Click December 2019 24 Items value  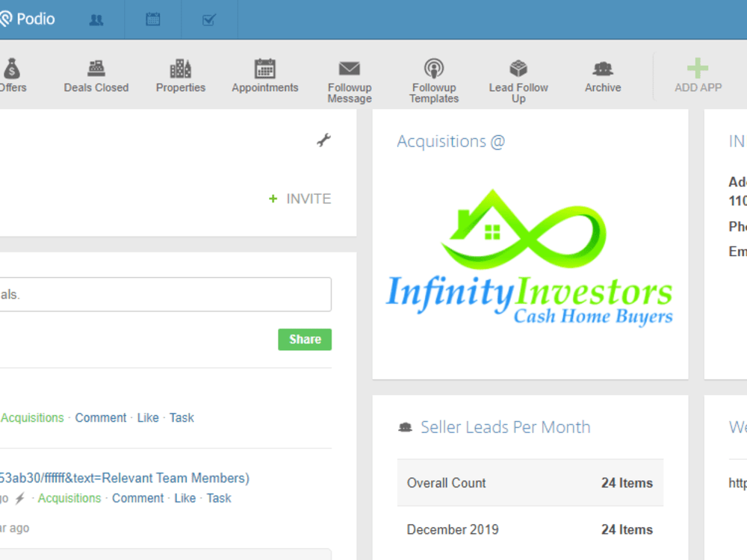(627, 529)
